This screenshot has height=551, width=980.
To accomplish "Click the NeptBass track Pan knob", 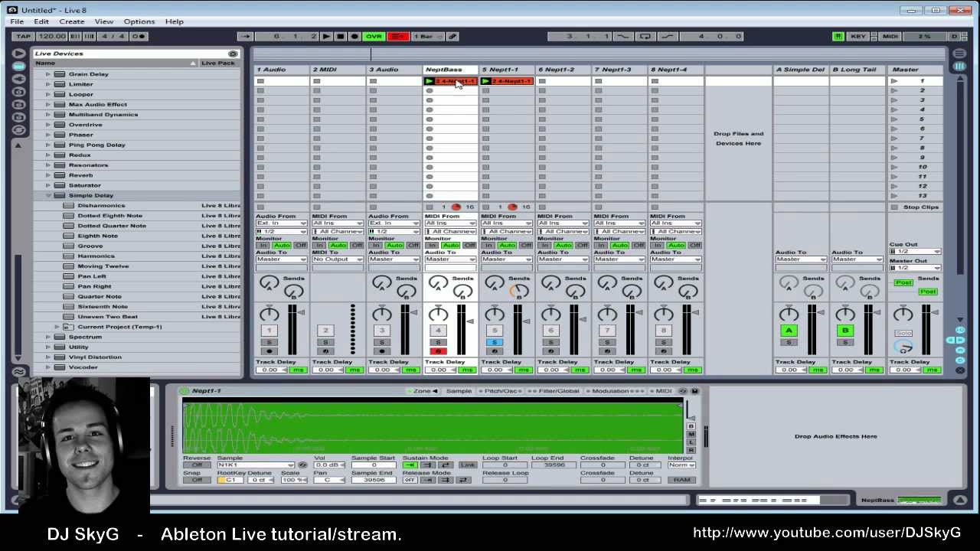I will 438,314.
